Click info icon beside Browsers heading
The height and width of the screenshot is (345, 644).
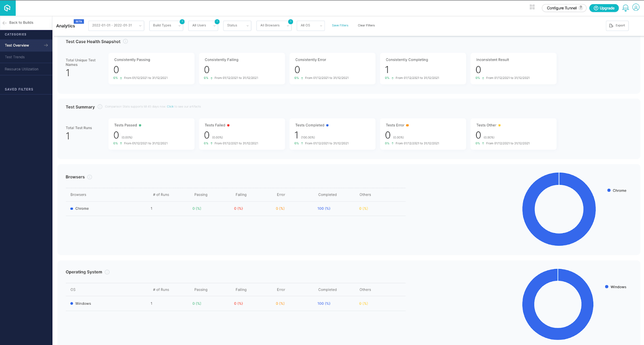click(90, 177)
